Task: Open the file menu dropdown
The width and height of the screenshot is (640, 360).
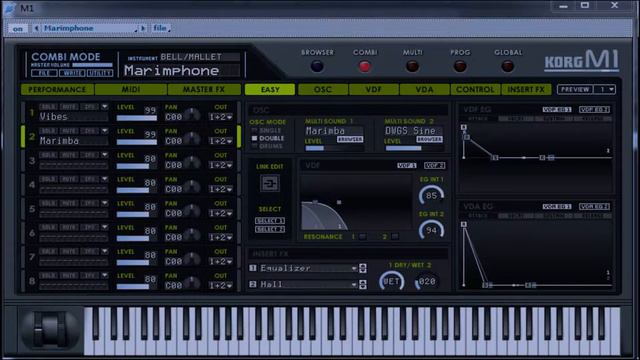Action: click(161, 28)
